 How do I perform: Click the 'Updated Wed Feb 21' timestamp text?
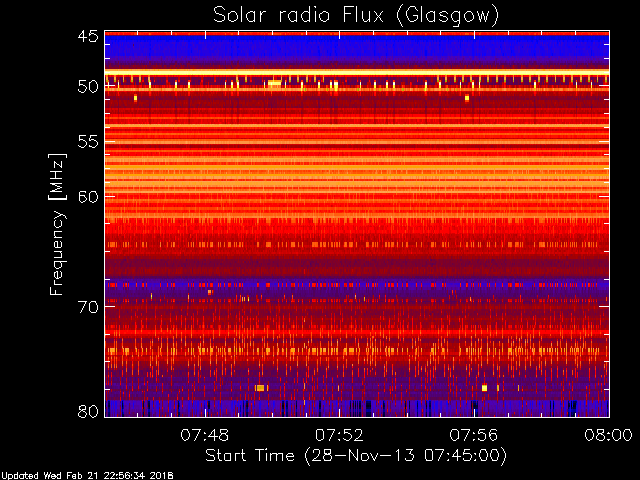point(87,476)
